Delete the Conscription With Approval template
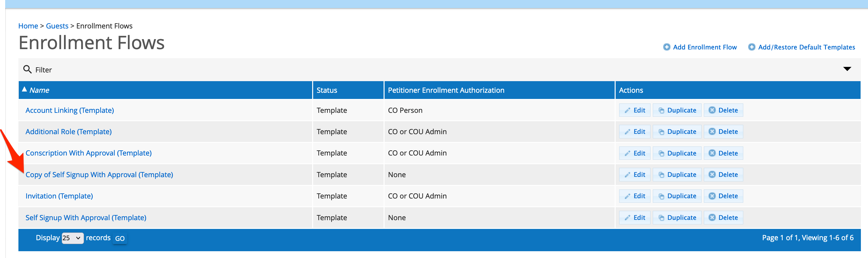 tap(723, 153)
